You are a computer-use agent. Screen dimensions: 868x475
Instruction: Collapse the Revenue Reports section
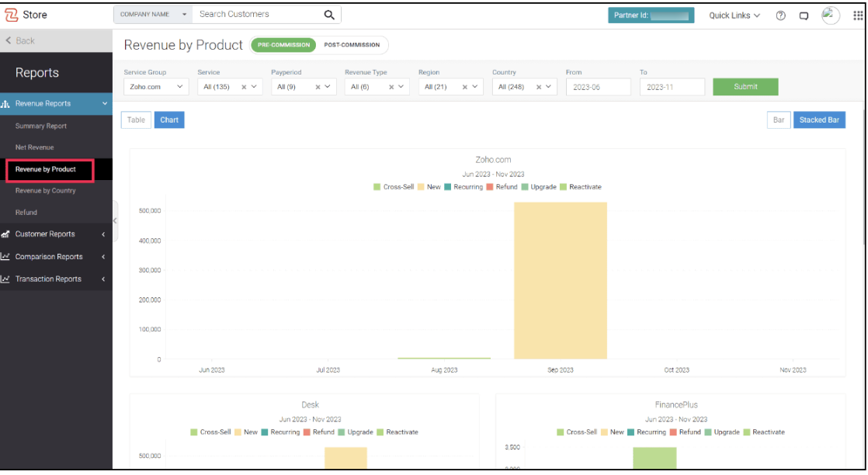[105, 103]
